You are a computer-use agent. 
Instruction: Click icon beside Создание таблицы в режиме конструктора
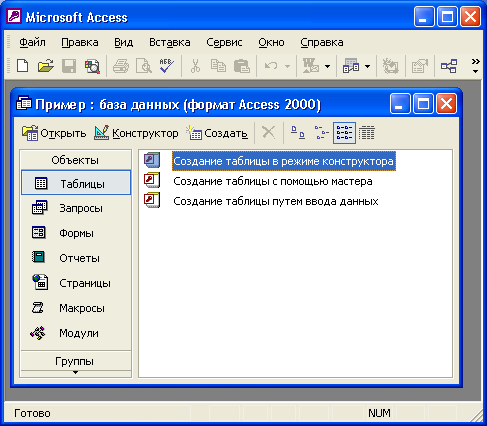[152, 160]
